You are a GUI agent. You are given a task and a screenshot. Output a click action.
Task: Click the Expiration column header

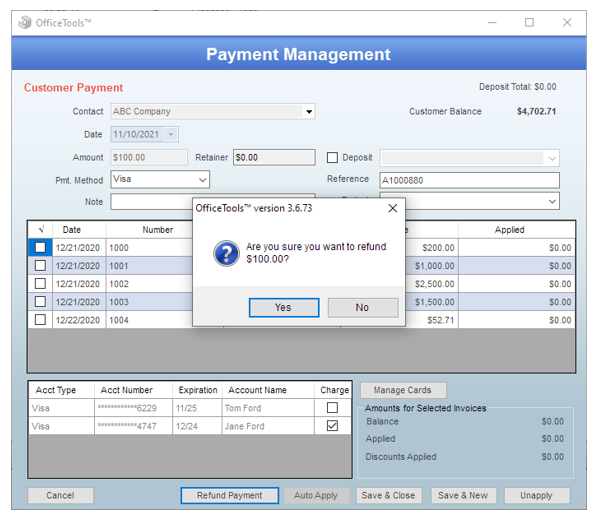(197, 390)
